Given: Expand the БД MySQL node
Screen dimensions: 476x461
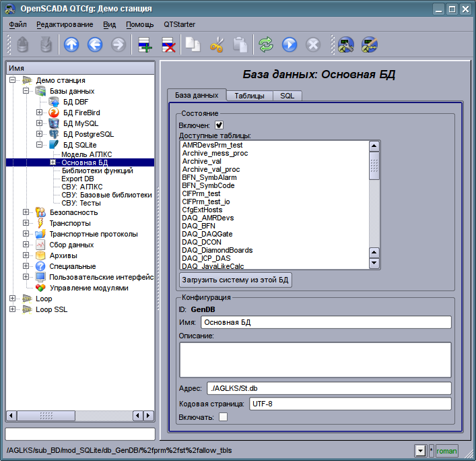Looking at the screenshot, I should (x=40, y=123).
